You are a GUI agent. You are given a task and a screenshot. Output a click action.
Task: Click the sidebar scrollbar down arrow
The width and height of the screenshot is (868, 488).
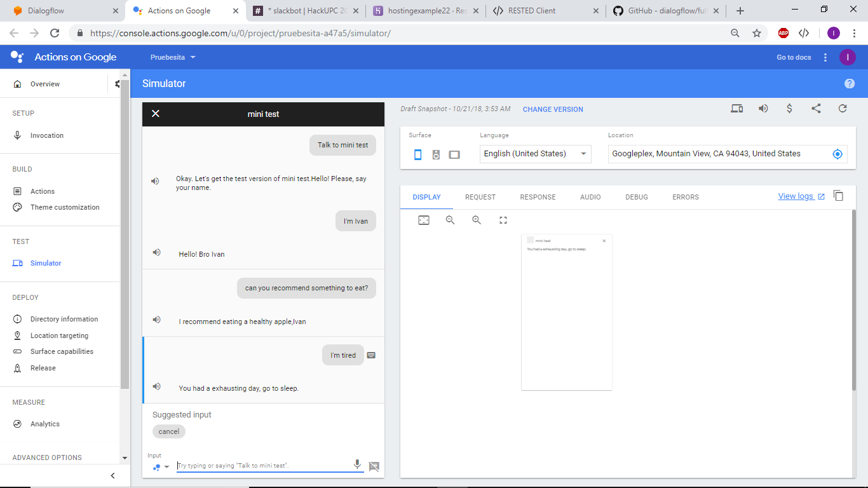click(x=125, y=457)
